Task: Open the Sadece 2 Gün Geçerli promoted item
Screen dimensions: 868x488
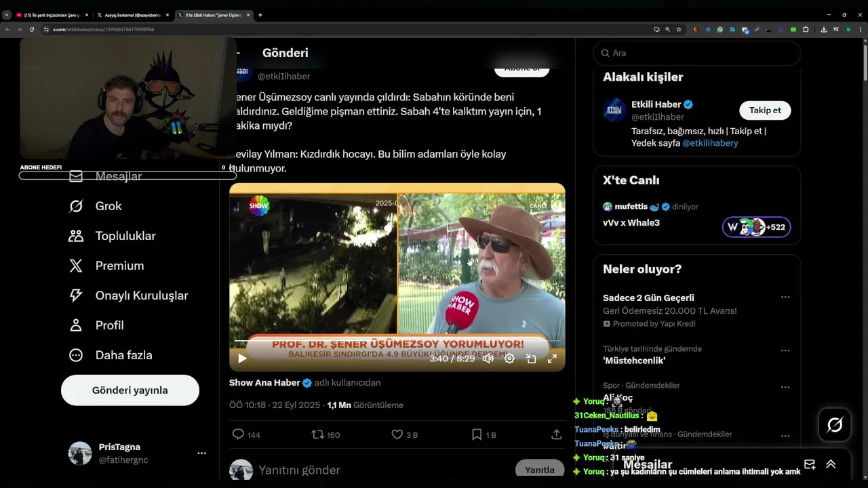Action: [x=648, y=298]
